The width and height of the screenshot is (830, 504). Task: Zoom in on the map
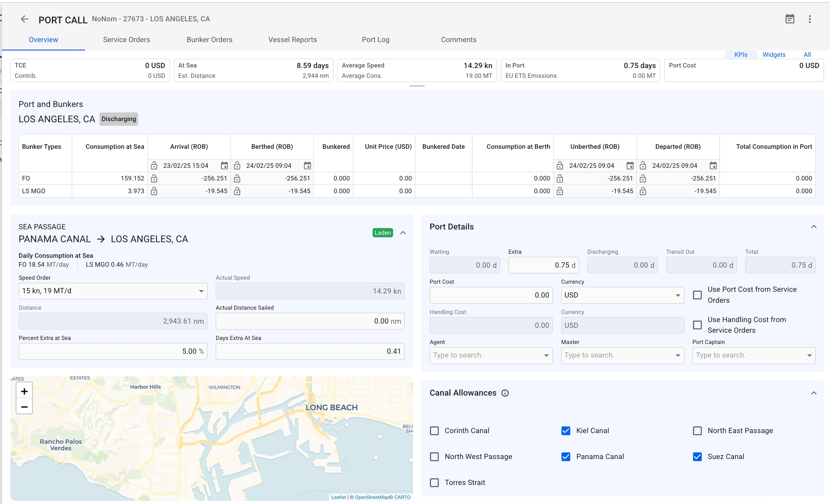(24, 391)
